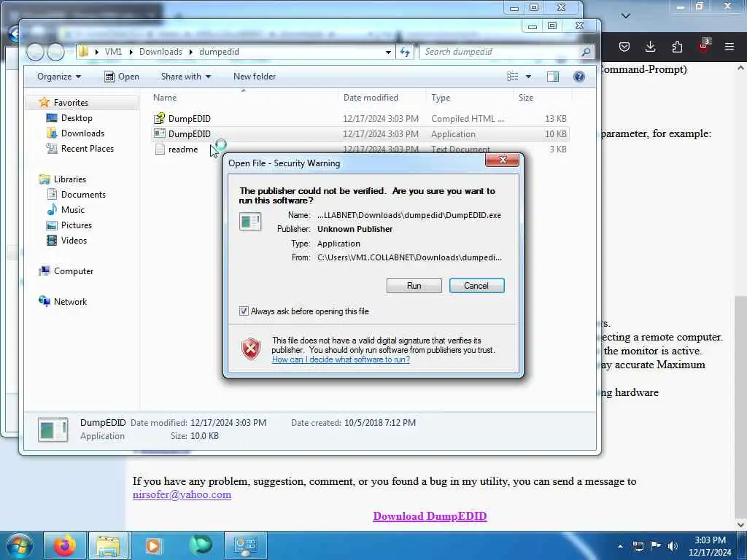Switch to Firefox on the taskbar

65,545
